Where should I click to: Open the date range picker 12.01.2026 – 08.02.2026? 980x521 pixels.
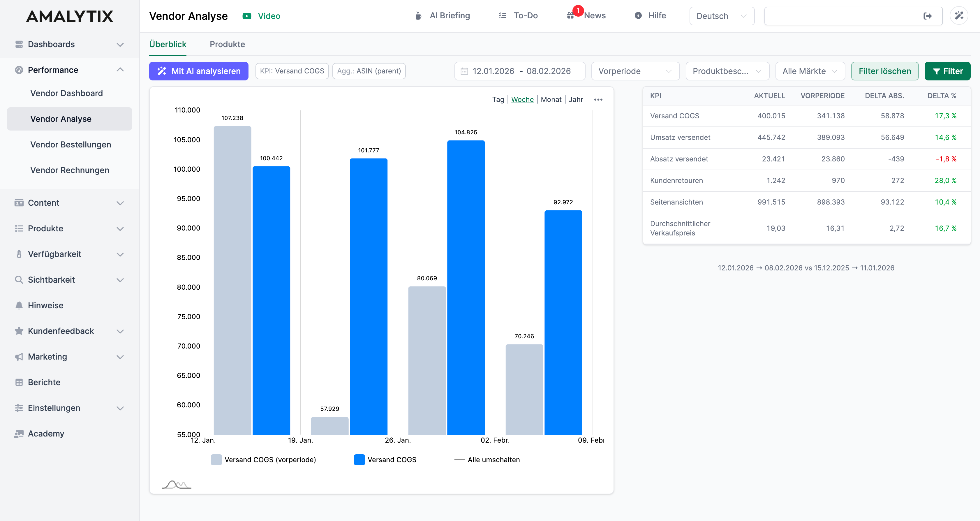point(520,71)
